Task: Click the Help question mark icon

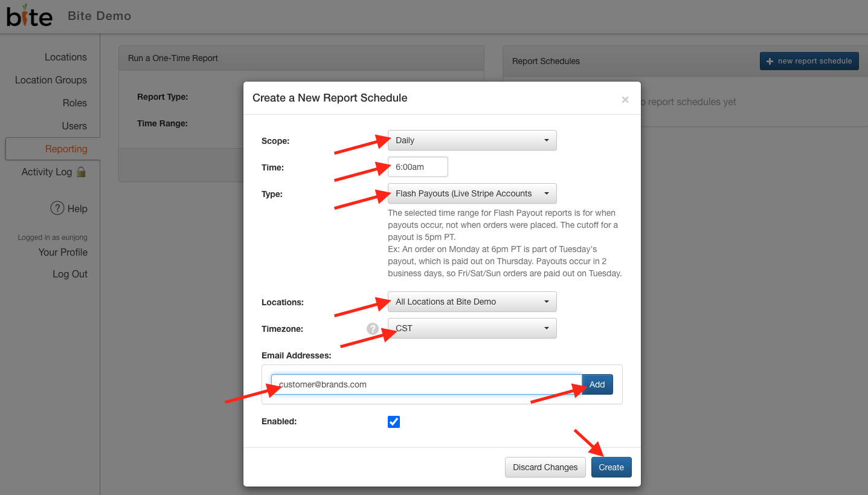Action: [57, 209]
